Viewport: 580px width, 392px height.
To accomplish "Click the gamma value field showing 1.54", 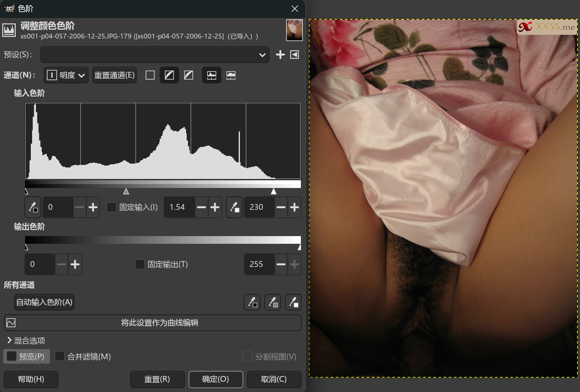I will point(179,207).
